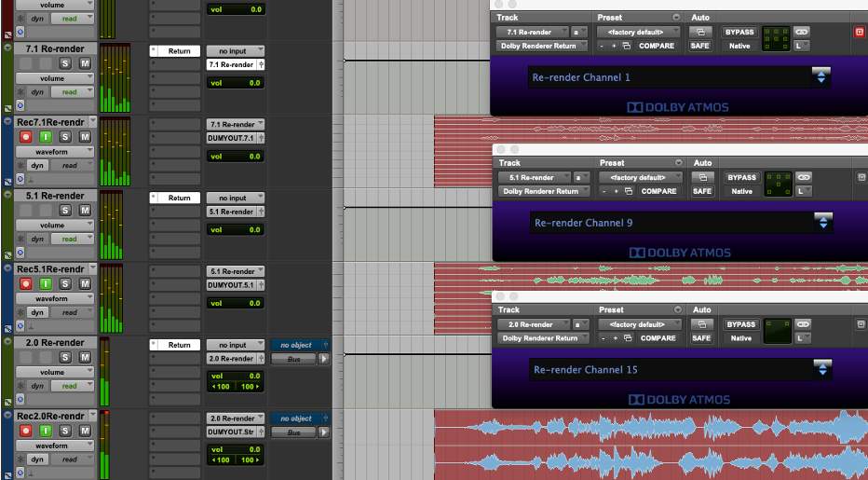This screenshot has height=480, width=868.
Task: Click plus preset button in 2.0 Re-render plug-in
Action: tap(614, 338)
